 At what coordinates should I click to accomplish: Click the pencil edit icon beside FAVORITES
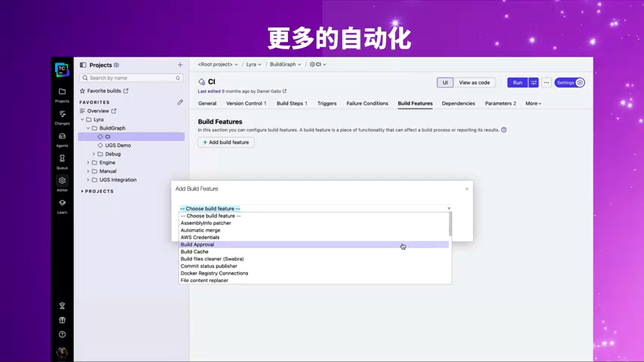click(x=180, y=102)
